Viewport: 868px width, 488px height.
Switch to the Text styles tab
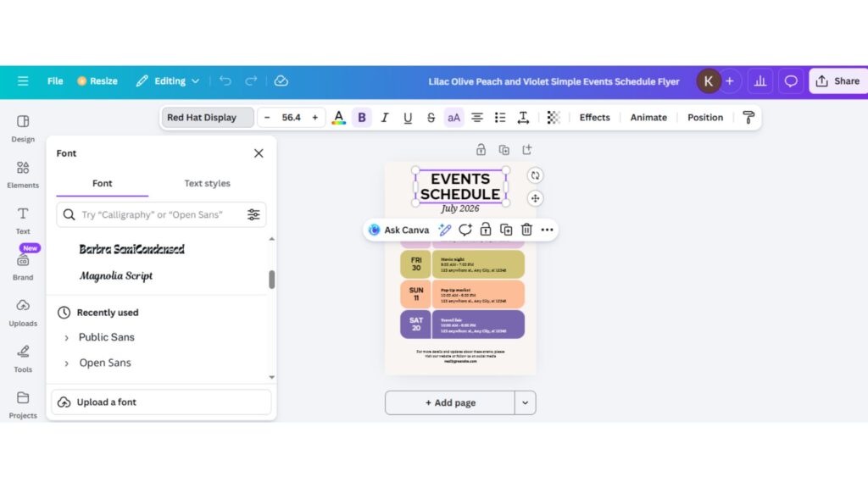click(x=207, y=183)
